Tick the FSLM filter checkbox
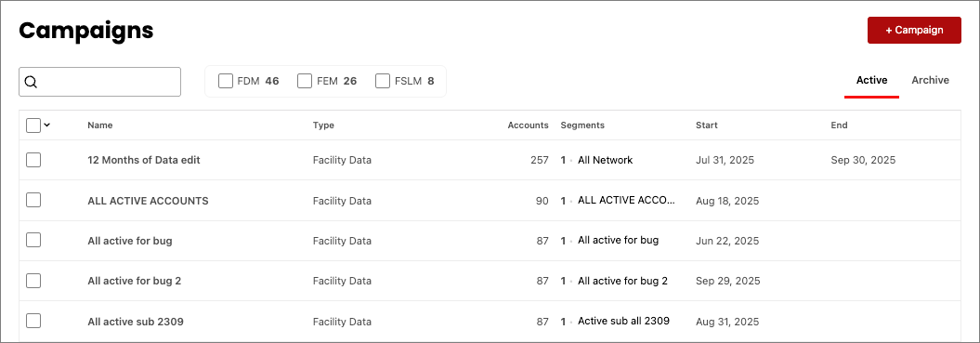Image resolution: width=980 pixels, height=343 pixels. click(x=383, y=81)
